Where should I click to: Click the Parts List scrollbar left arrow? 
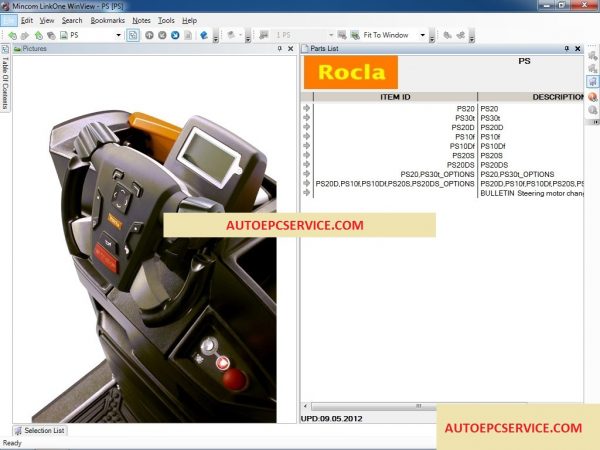(305, 406)
